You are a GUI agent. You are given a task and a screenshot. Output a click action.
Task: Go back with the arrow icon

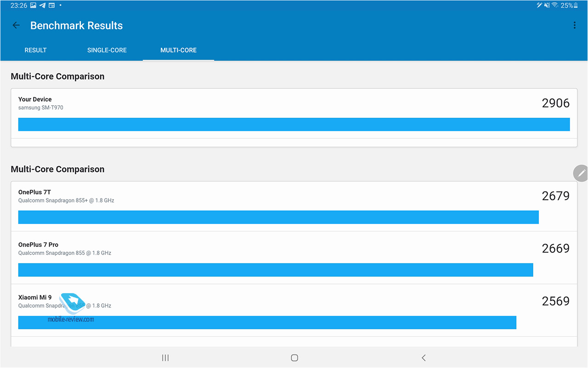click(16, 26)
